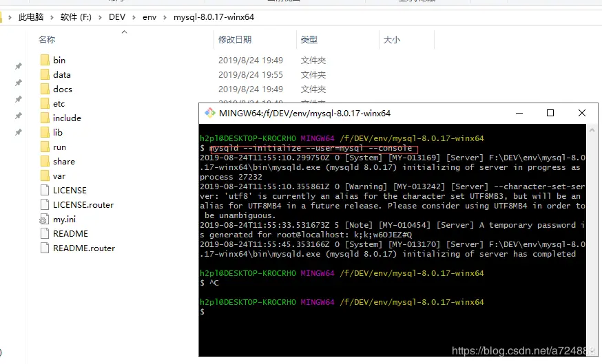Click the MINGW64 terminal title bar text
The width and height of the screenshot is (602, 364).
[x=304, y=113]
